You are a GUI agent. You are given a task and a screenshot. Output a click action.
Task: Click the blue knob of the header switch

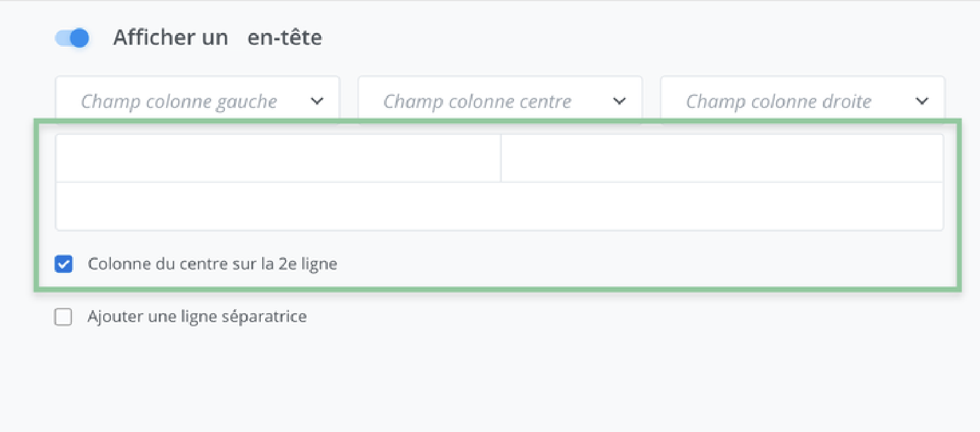pyautogui.click(x=79, y=38)
